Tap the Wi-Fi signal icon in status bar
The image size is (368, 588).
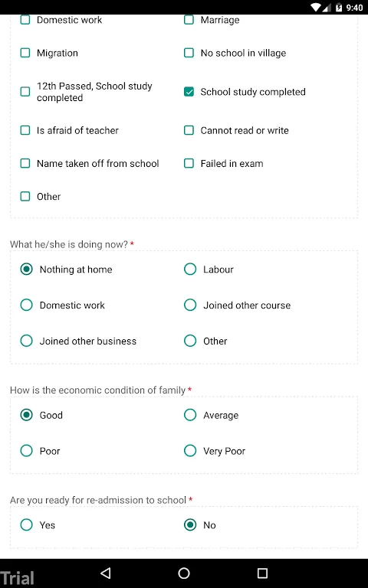pos(315,7)
